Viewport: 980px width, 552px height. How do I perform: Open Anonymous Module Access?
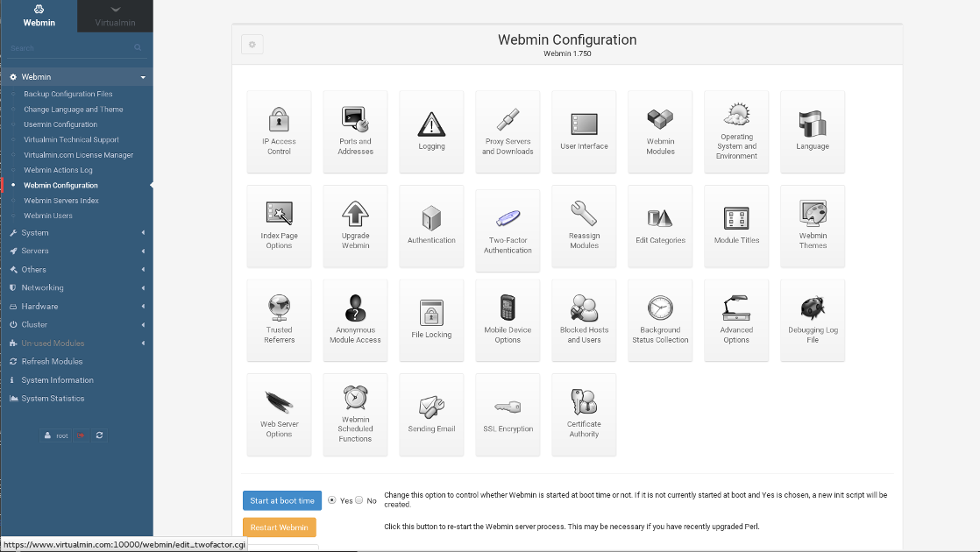355,321
